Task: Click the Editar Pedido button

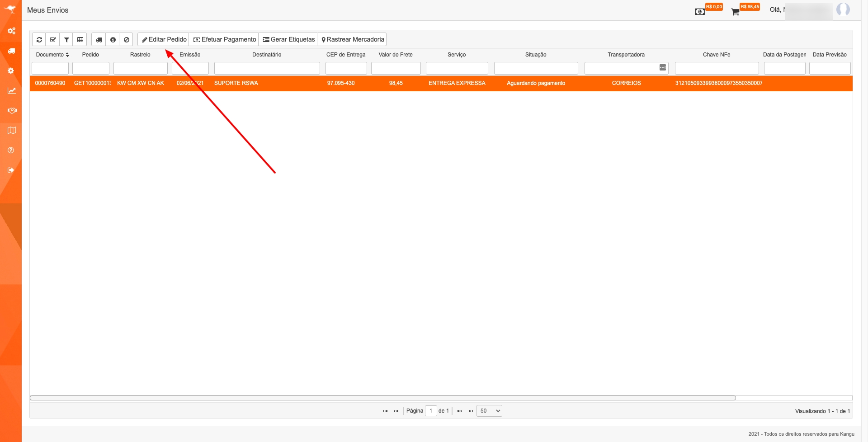Action: (164, 40)
